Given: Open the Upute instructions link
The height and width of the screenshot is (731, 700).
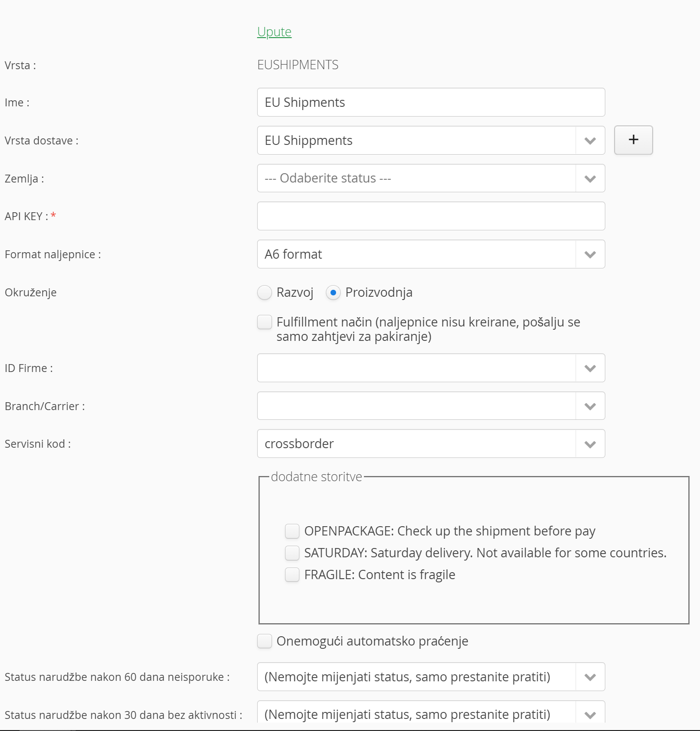Looking at the screenshot, I should 274,32.
